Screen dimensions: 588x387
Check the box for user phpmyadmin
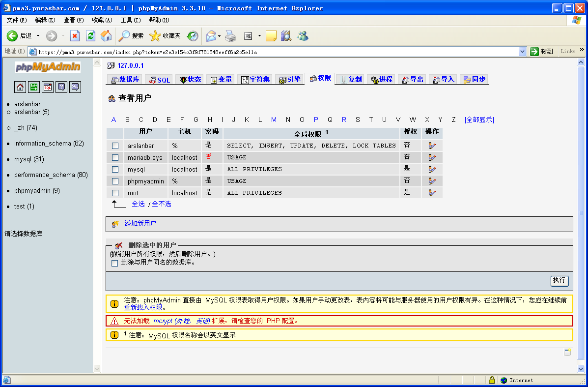(x=115, y=181)
